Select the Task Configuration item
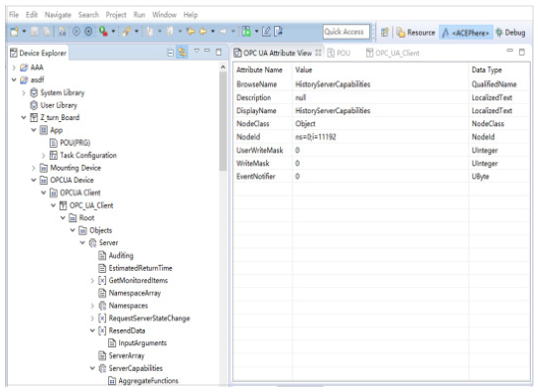This screenshot has height=392, width=538. pyautogui.click(x=88, y=156)
